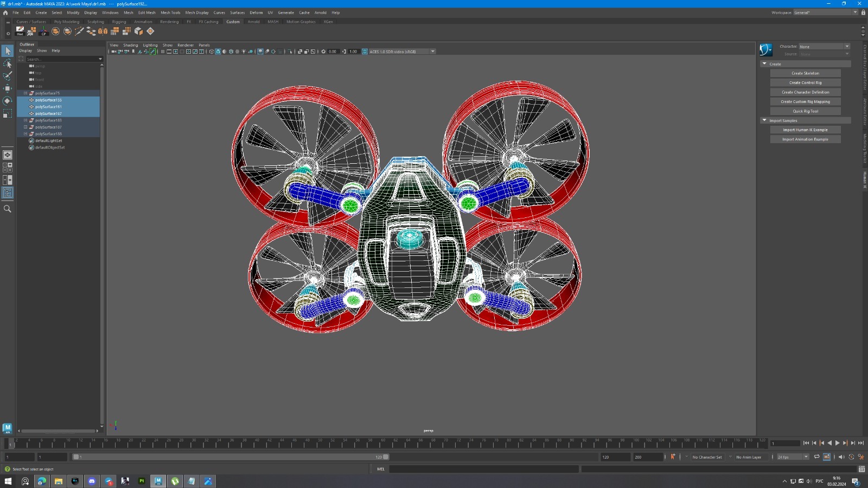
Task: Expand the polySurface75 node in Outliner
Action: (25, 93)
